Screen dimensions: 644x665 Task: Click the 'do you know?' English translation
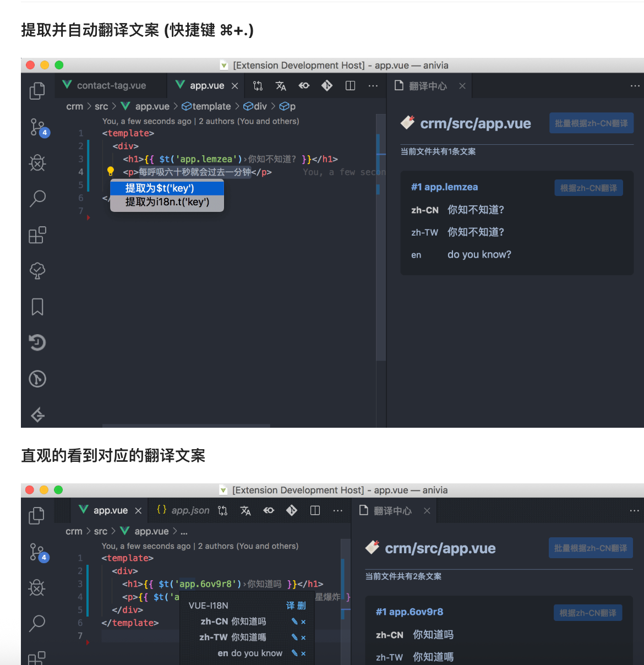[x=479, y=254]
